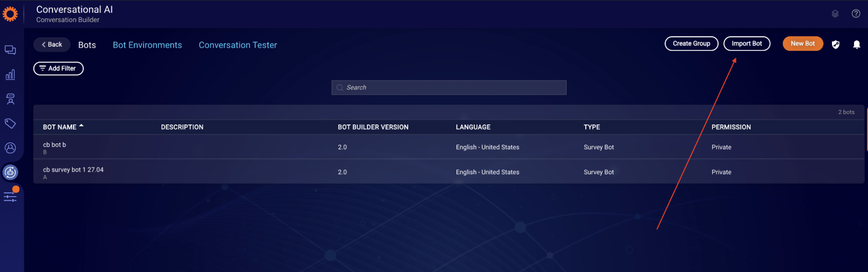Click the layers stack icon in header

(x=835, y=14)
